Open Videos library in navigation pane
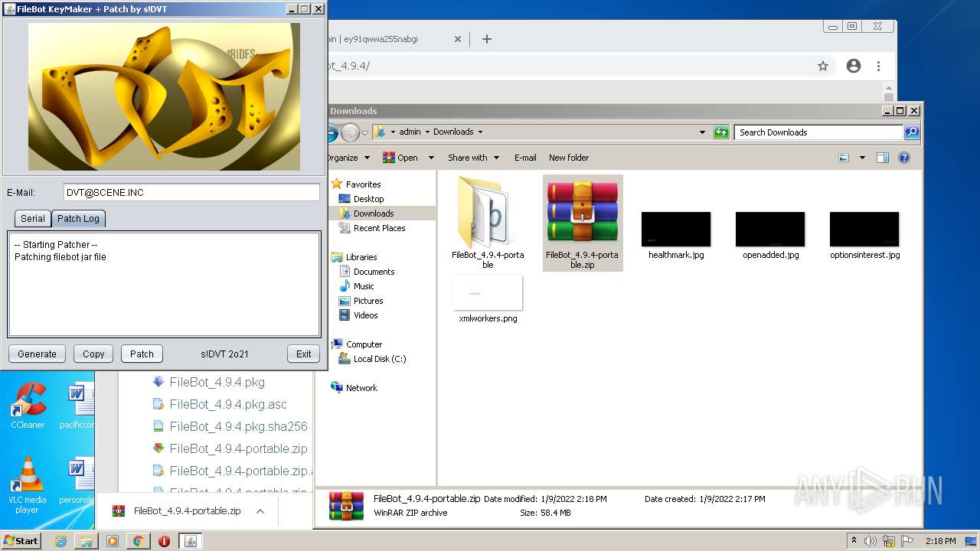 (365, 315)
